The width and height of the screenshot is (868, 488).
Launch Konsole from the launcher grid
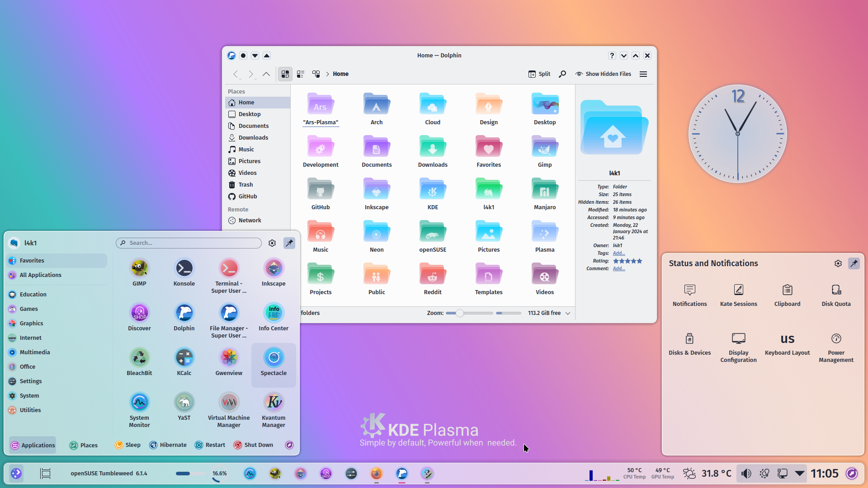(x=184, y=272)
